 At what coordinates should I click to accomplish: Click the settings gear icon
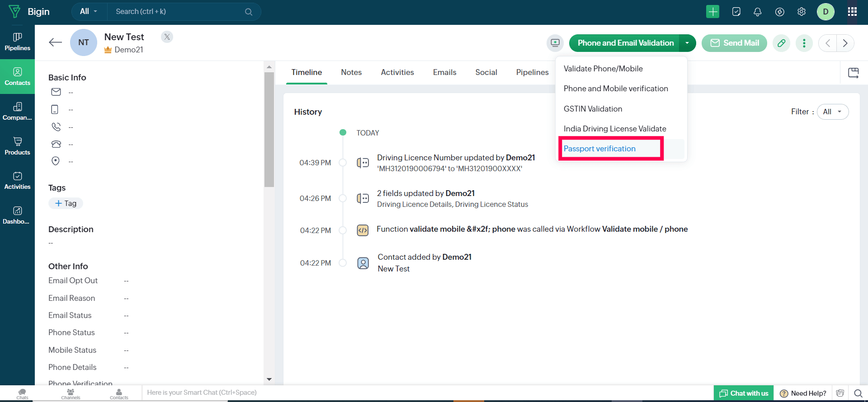coord(802,12)
